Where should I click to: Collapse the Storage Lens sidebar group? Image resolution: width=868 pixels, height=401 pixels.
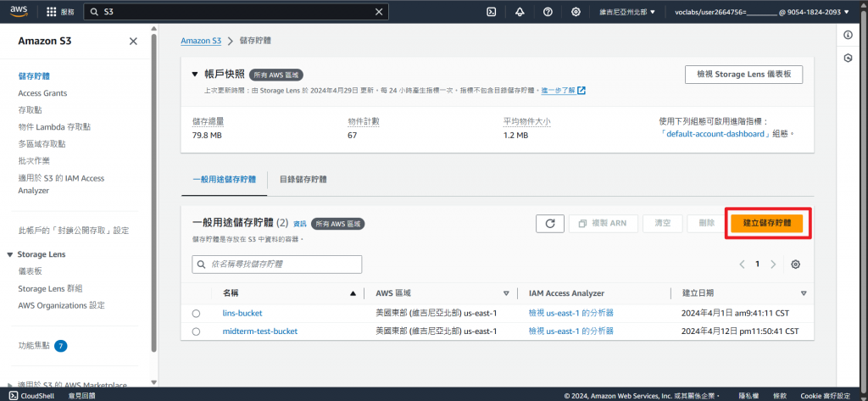click(x=10, y=254)
